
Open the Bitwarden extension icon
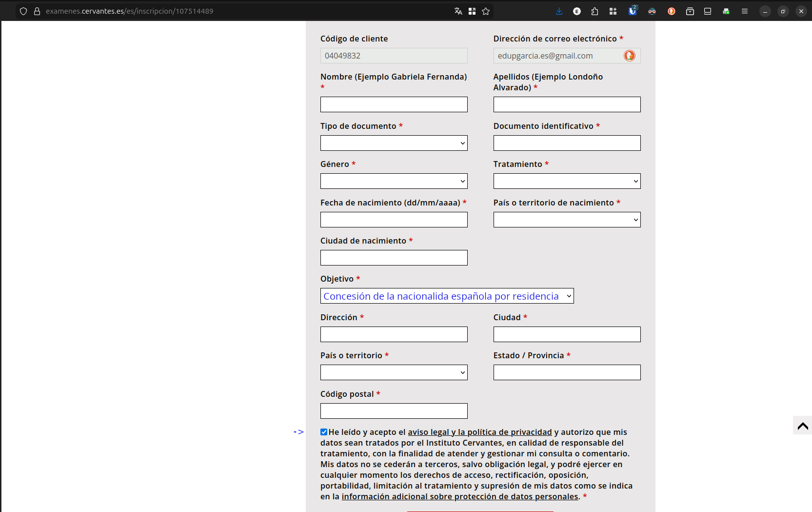[x=633, y=11]
